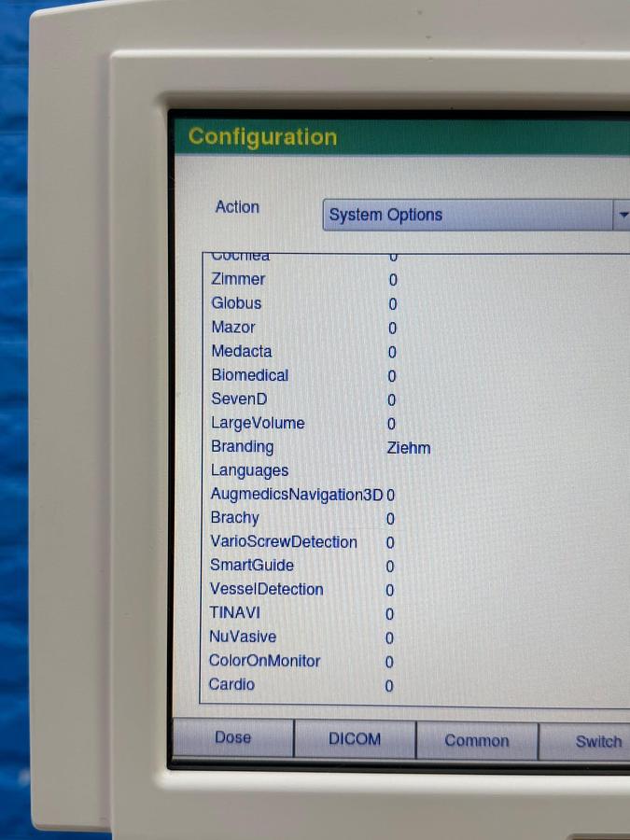Screen dimensions: 630x840
Task: Select the Globus option row
Action: click(415, 303)
